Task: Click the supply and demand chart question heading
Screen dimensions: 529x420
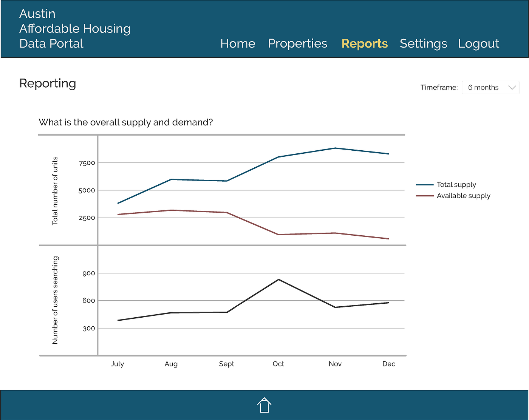Action: coord(126,122)
